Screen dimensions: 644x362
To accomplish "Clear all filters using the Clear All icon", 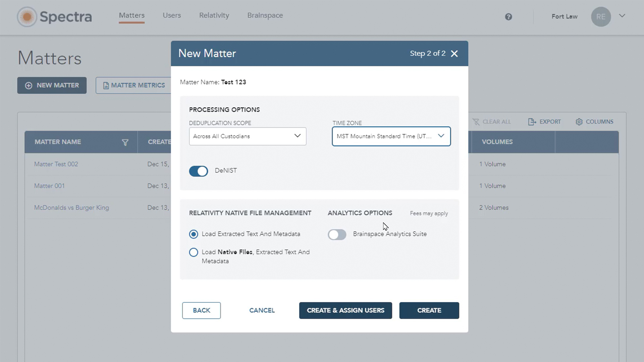I will 477,122.
